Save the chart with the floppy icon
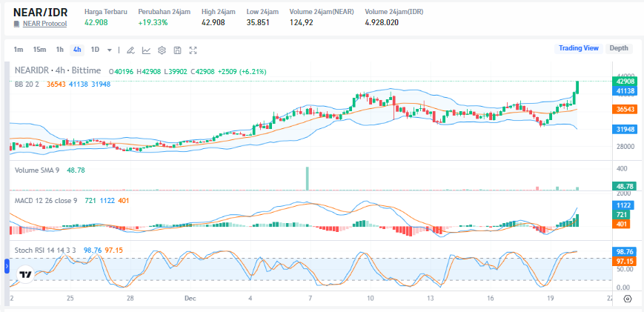 point(177,50)
